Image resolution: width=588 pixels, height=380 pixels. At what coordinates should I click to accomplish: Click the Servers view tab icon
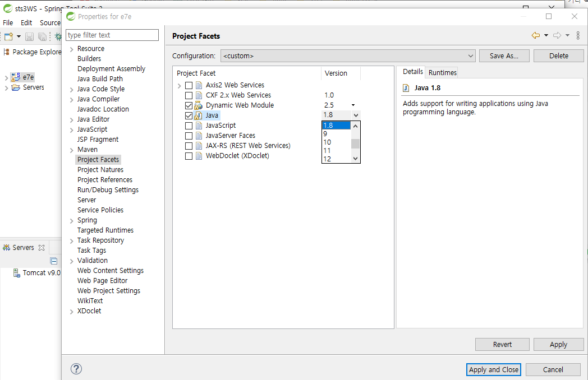6,248
